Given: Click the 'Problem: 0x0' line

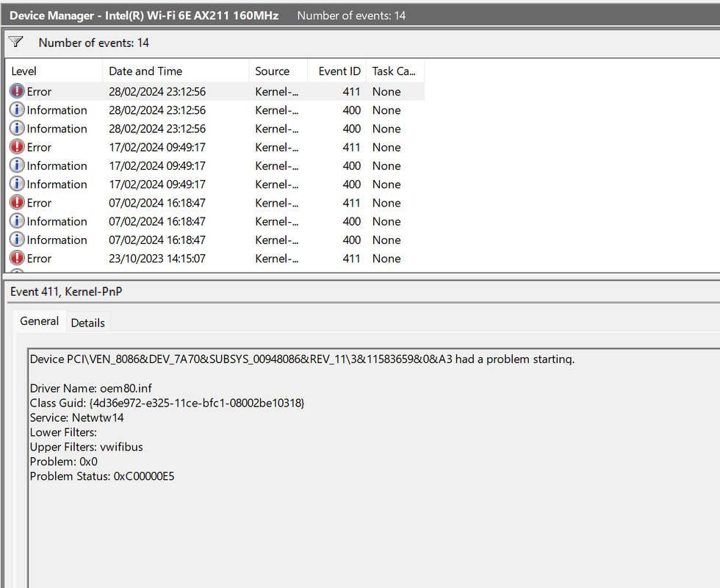Looking at the screenshot, I should [63, 462].
